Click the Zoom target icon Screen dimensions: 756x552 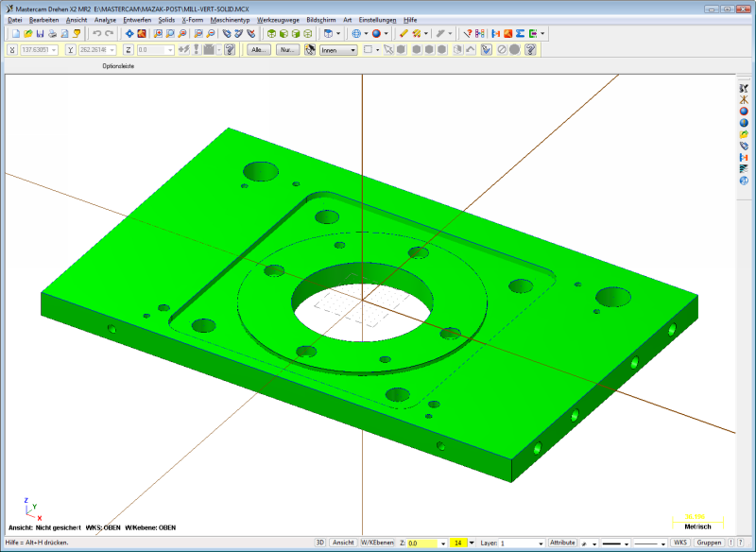[x=170, y=34]
